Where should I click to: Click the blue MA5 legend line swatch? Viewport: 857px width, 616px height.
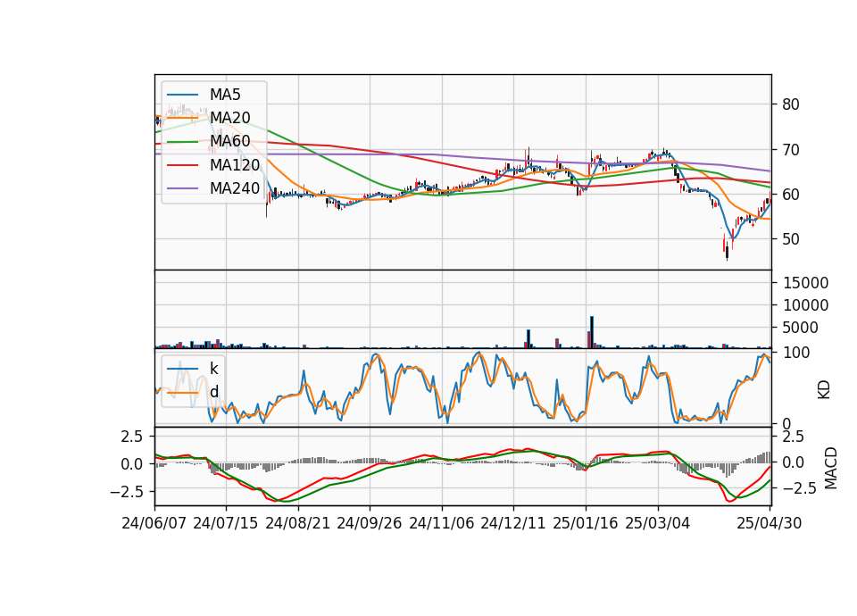[183, 95]
